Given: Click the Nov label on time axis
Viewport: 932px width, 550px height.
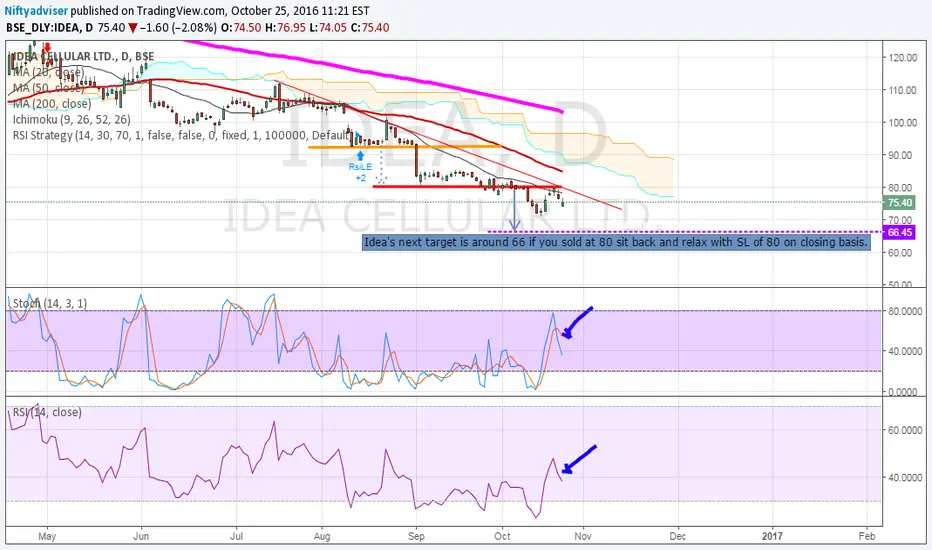Looking at the screenshot, I should [583, 536].
